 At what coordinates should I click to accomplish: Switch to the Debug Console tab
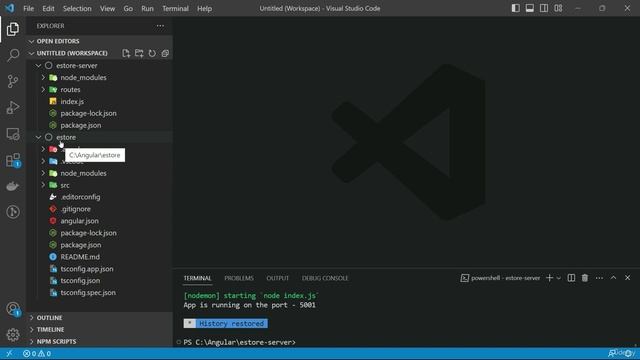point(325,278)
